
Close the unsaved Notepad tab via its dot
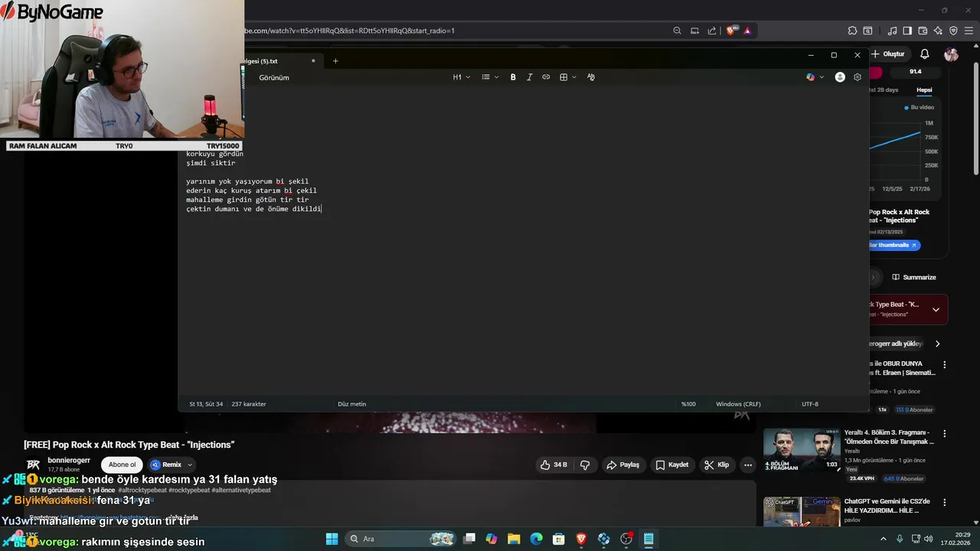tap(313, 61)
